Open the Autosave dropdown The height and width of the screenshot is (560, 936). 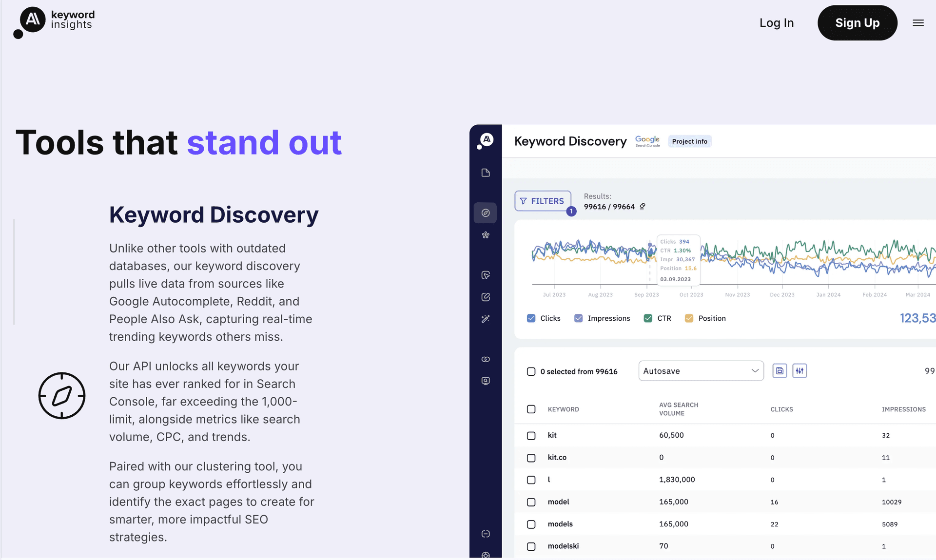tap(701, 371)
